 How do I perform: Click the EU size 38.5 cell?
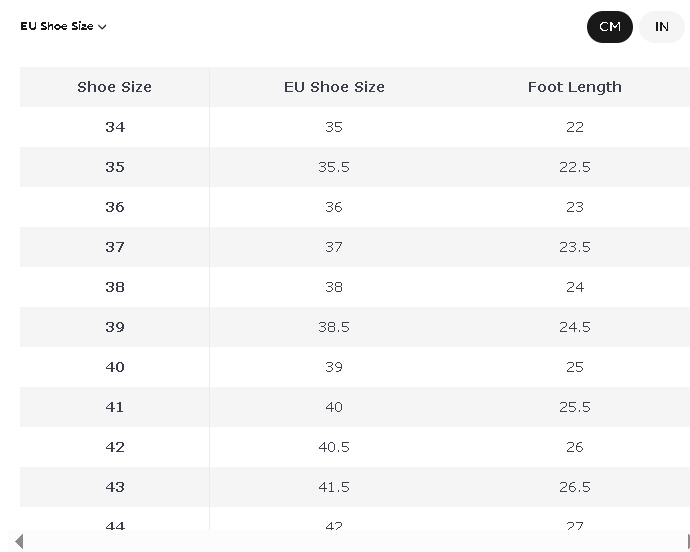tap(334, 327)
